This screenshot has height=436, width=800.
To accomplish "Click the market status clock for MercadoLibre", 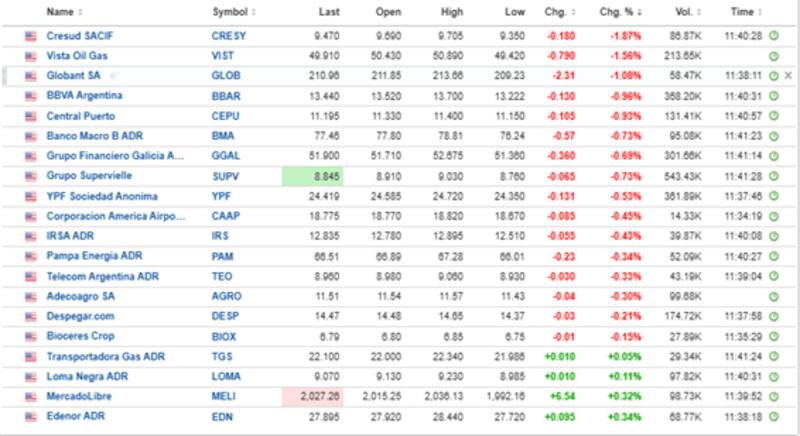I will coord(773,397).
